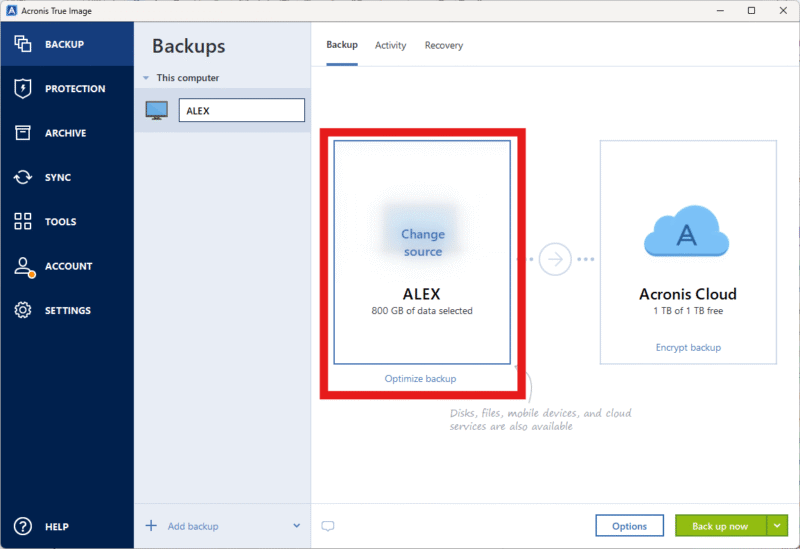Click the Account person icon
This screenshot has height=549, width=800.
[23, 266]
